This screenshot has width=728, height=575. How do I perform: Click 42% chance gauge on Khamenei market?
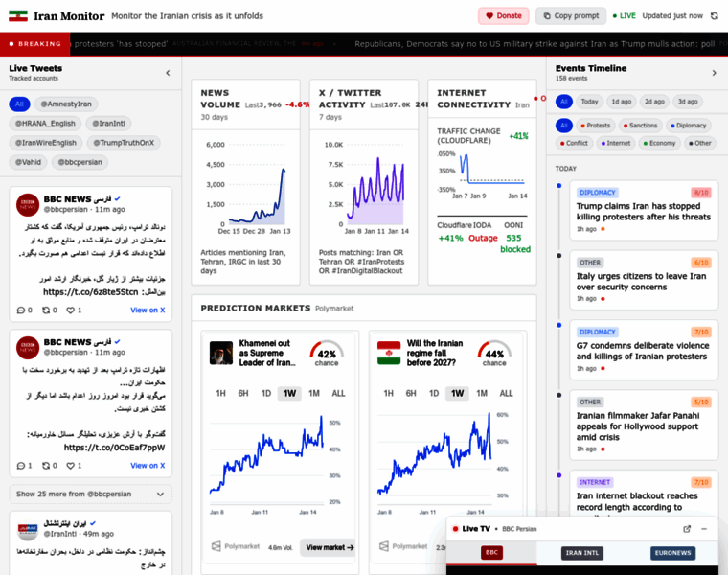click(327, 354)
